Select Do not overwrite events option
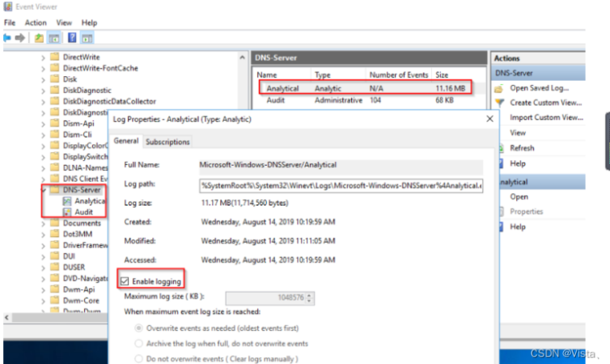 138,359
